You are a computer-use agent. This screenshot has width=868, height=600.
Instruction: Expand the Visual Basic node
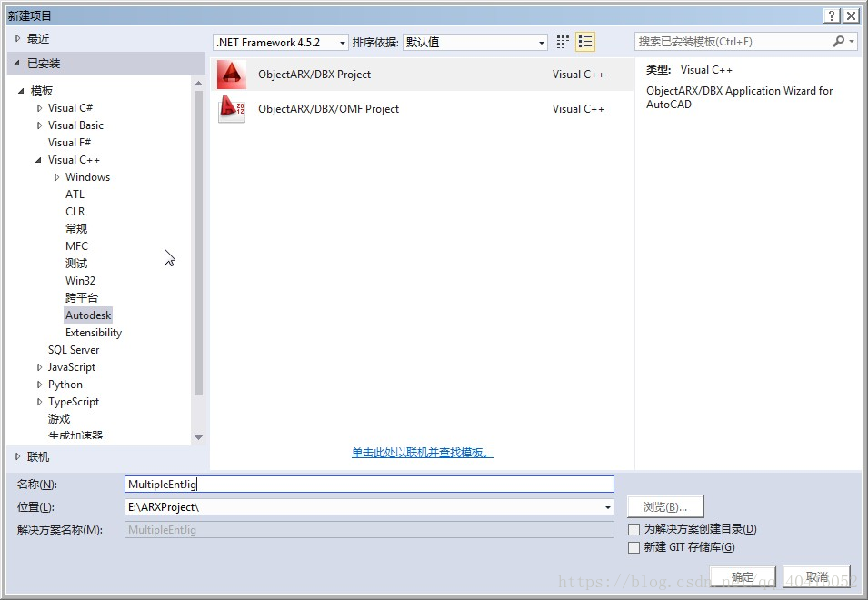pyautogui.click(x=39, y=125)
